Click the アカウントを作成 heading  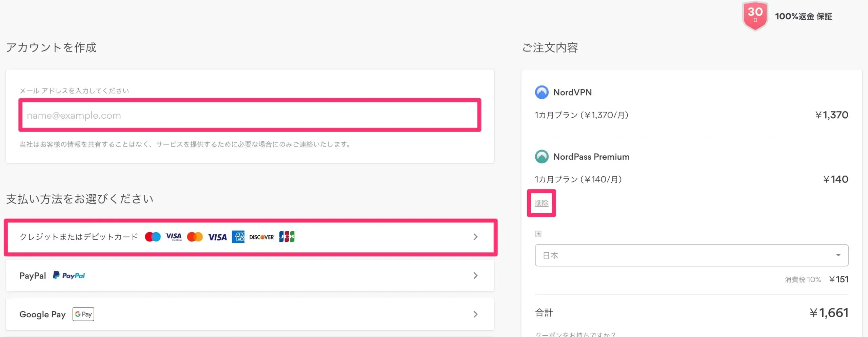pyautogui.click(x=51, y=47)
